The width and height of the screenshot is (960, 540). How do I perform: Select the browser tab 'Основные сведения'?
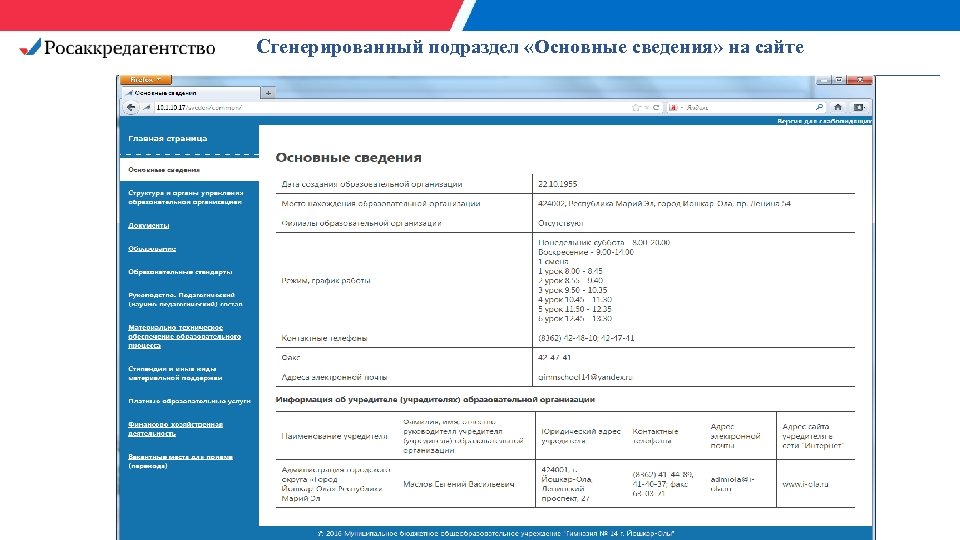click(190, 93)
